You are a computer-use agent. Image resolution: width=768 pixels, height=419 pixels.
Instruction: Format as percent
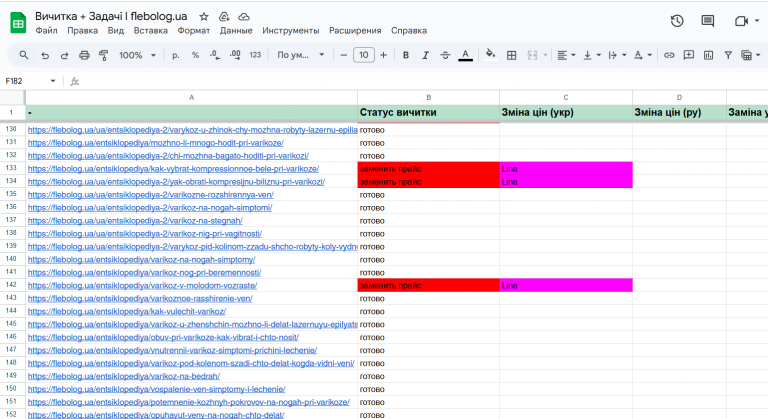195,55
